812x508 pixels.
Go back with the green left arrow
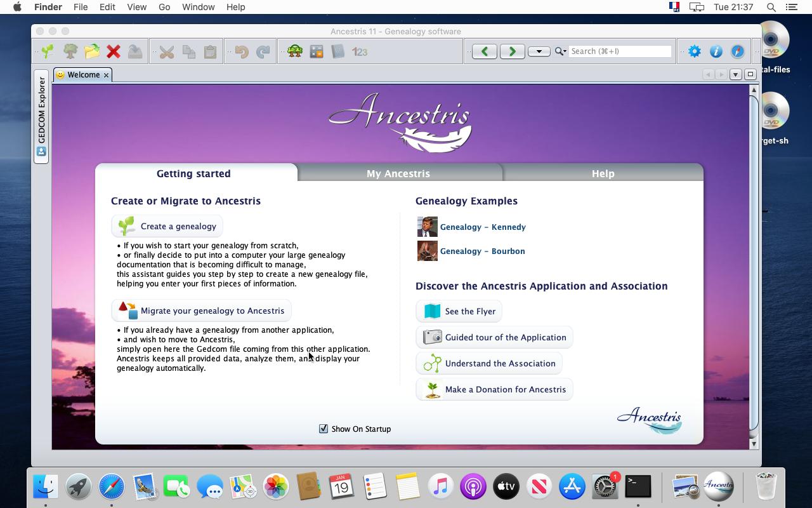[485, 51]
